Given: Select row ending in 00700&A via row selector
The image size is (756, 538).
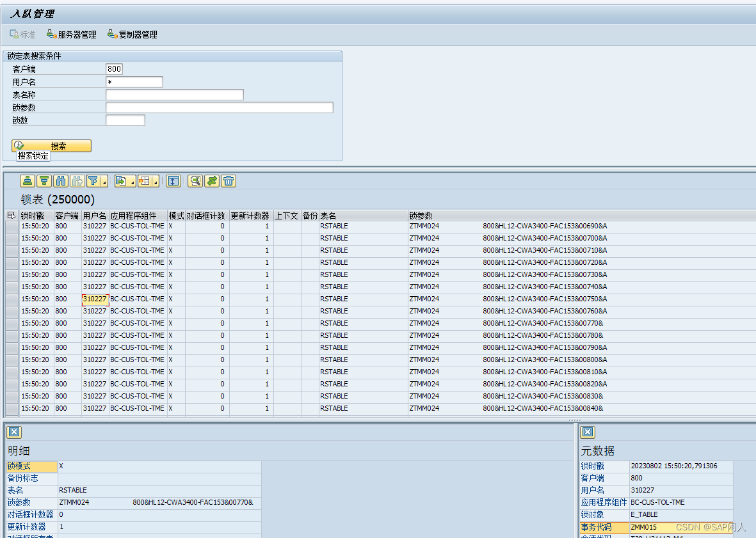Looking at the screenshot, I should tap(12, 239).
